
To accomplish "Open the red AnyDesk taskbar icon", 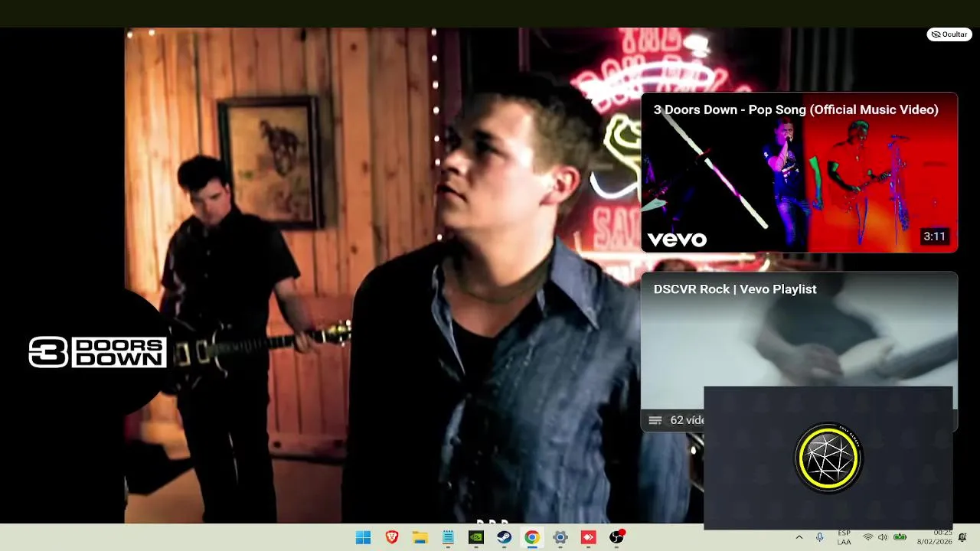I will point(588,537).
